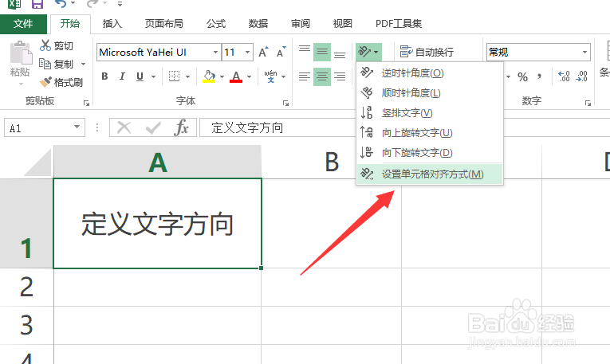Click the Undo arrow icon

point(61,3)
